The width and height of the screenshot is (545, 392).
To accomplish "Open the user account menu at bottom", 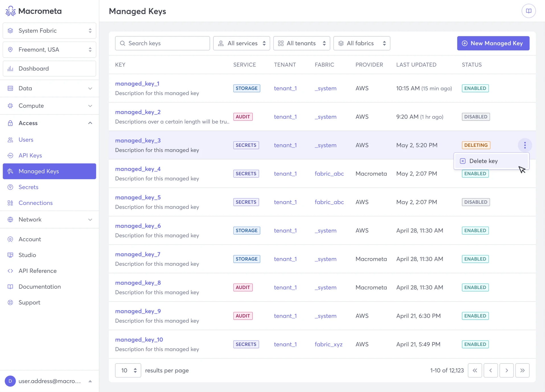I will click(x=49, y=381).
